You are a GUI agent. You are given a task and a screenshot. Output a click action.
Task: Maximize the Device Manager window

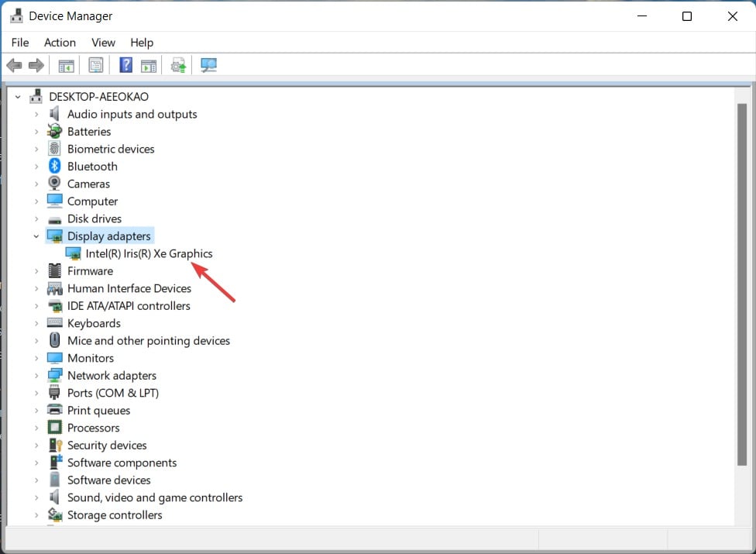687,16
